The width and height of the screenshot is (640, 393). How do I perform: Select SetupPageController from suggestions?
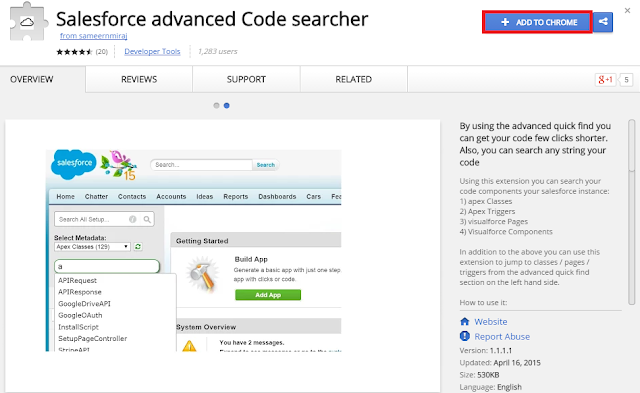click(x=92, y=338)
